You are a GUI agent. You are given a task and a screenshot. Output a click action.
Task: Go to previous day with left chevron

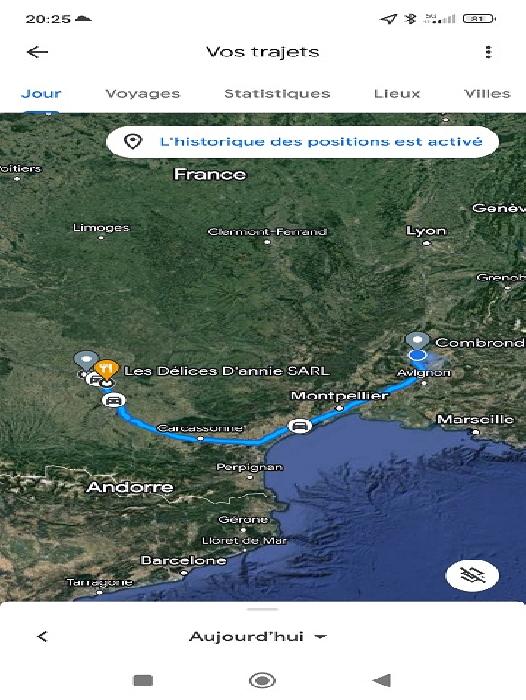(x=42, y=636)
